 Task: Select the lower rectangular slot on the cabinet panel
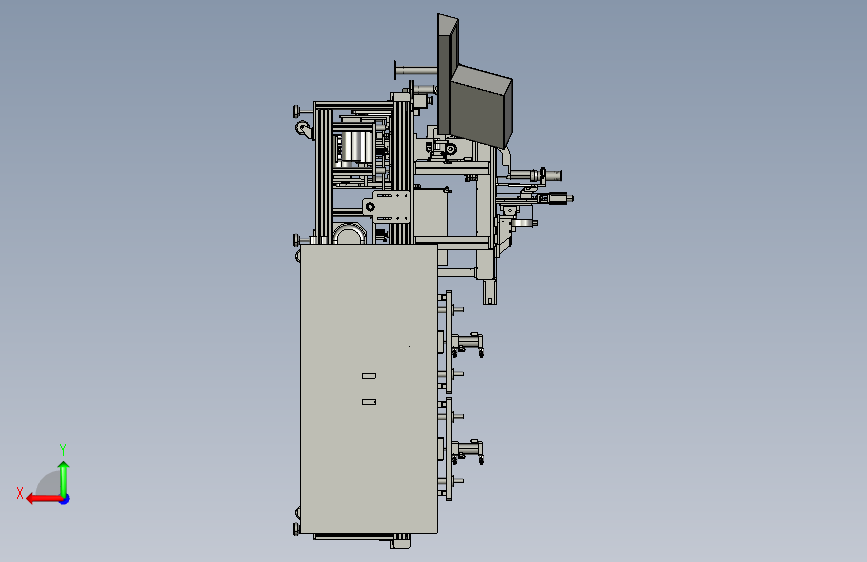click(369, 402)
